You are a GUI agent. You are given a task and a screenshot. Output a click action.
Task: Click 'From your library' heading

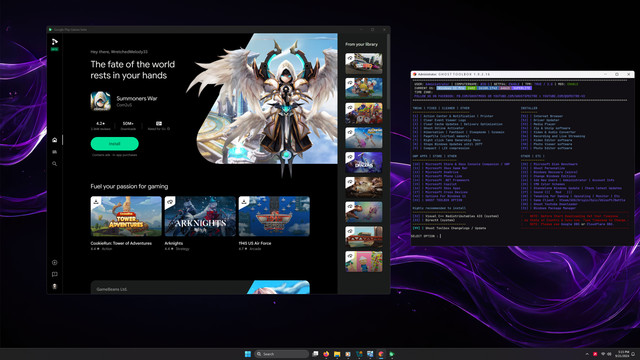pyautogui.click(x=361, y=44)
